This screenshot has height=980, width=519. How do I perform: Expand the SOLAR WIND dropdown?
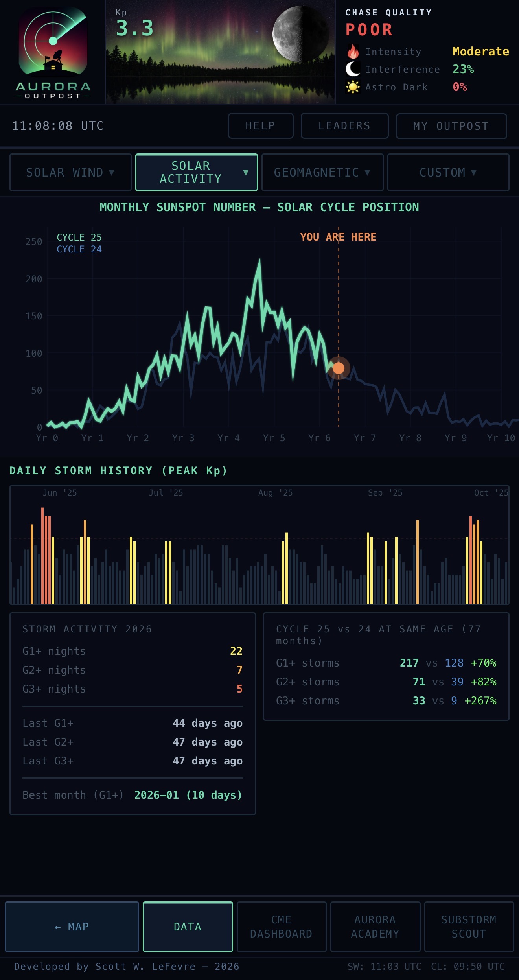pos(70,172)
